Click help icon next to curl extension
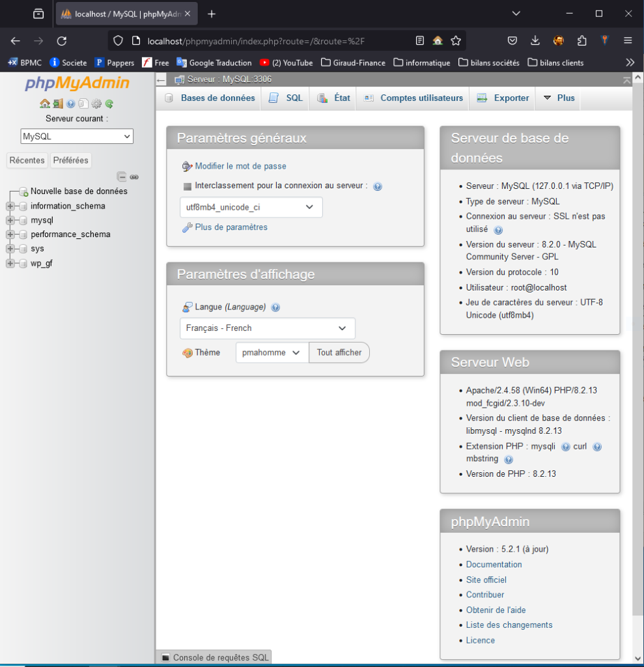Image resolution: width=644 pixels, height=667 pixels. [x=597, y=447]
